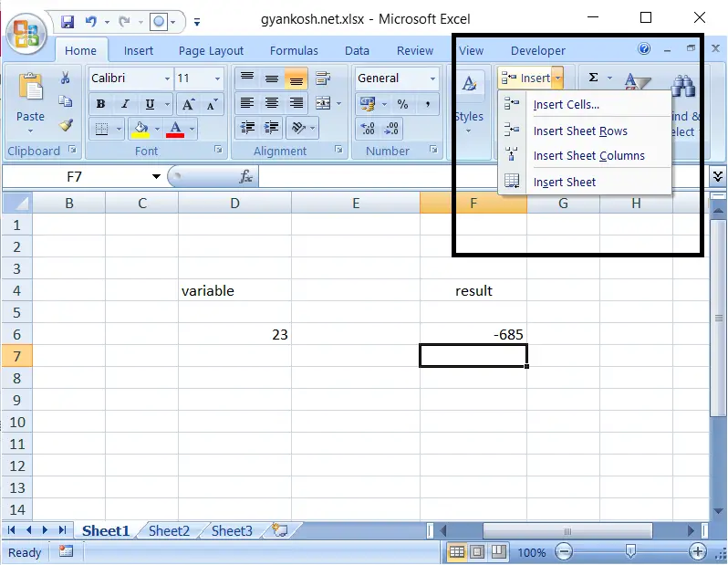Click the Cut scissors icon
The width and height of the screenshot is (728, 565).
pyautogui.click(x=66, y=78)
